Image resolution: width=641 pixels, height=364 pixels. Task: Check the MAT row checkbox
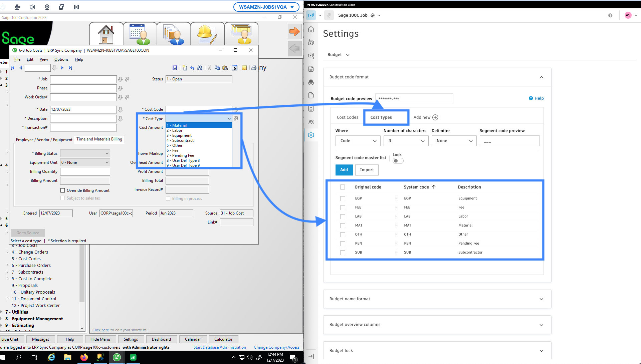tap(343, 226)
